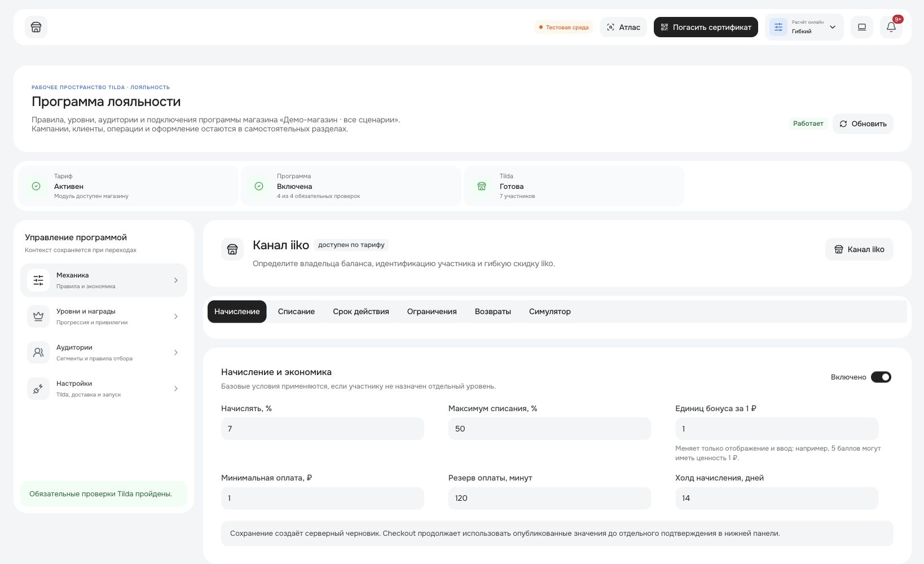Click the Канал iiko header store icon
Screen dimensions: 924x564
tap(232, 249)
